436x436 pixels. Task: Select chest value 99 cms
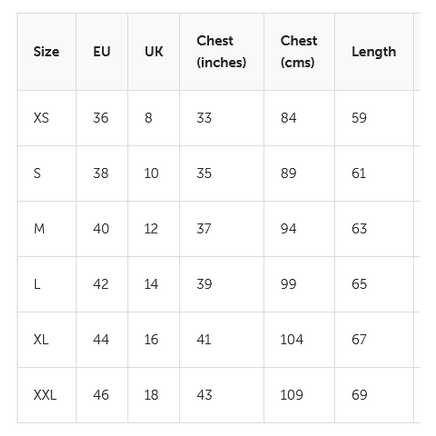[288, 284]
